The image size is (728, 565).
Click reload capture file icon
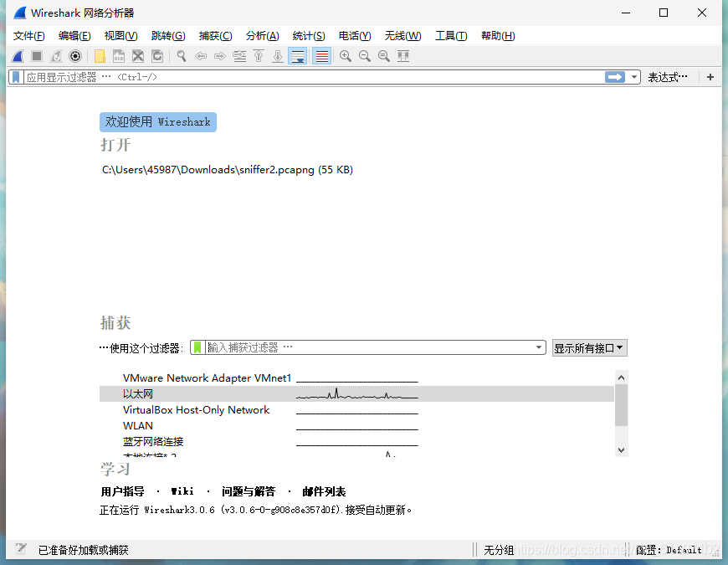tap(157, 57)
